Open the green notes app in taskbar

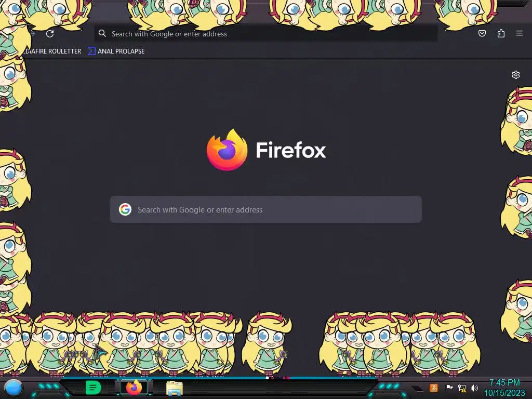coord(94,388)
